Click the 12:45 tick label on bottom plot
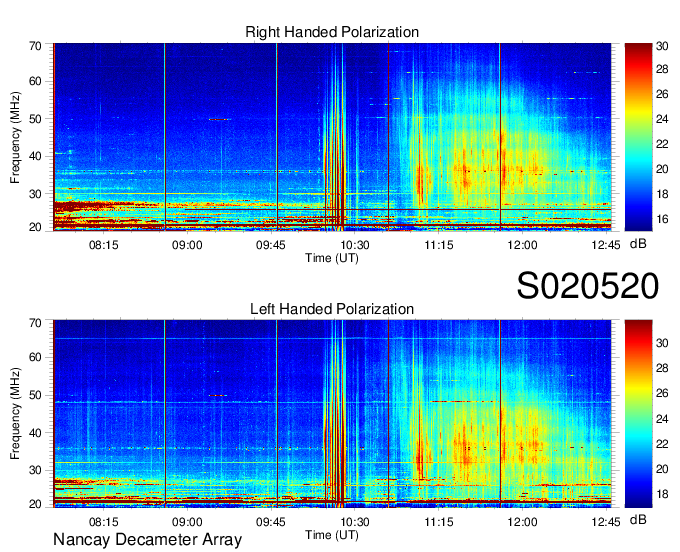This screenshot has height=552, width=680. pyautogui.click(x=606, y=522)
